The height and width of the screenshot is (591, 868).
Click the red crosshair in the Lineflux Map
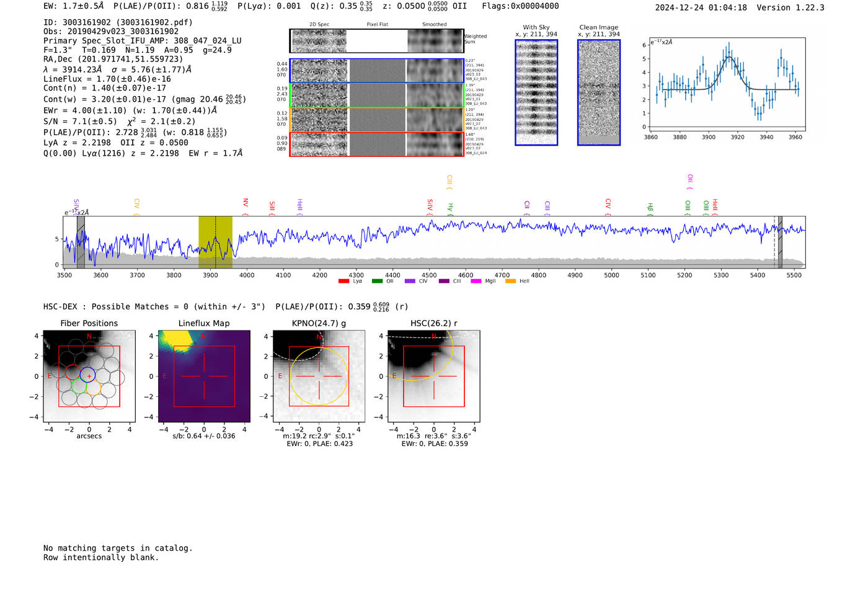point(204,376)
